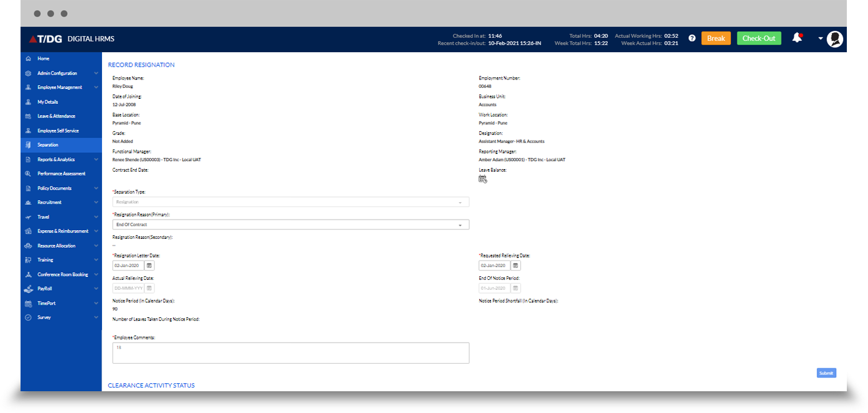The height and width of the screenshot is (413, 868).
Task: Click the End Of Notice Period field
Action: (x=495, y=289)
